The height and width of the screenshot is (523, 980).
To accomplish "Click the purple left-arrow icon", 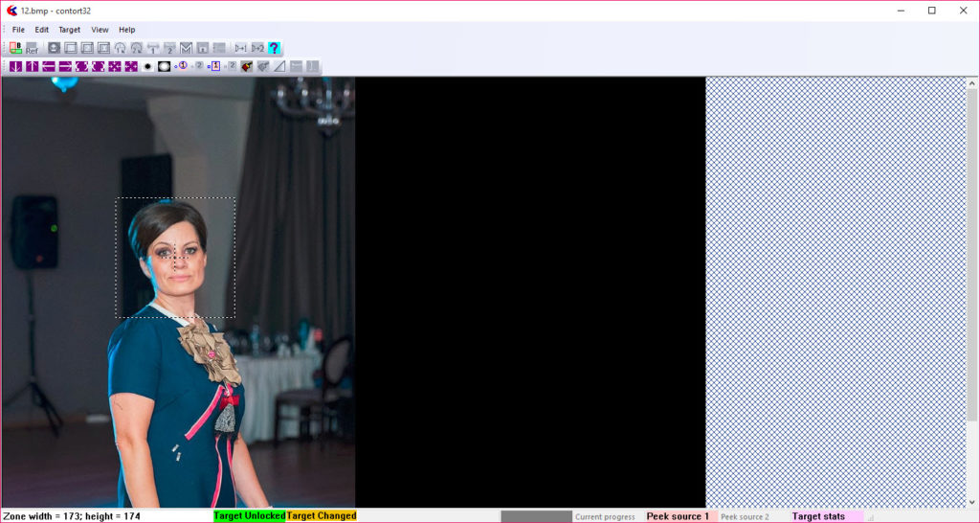I will click(49, 66).
